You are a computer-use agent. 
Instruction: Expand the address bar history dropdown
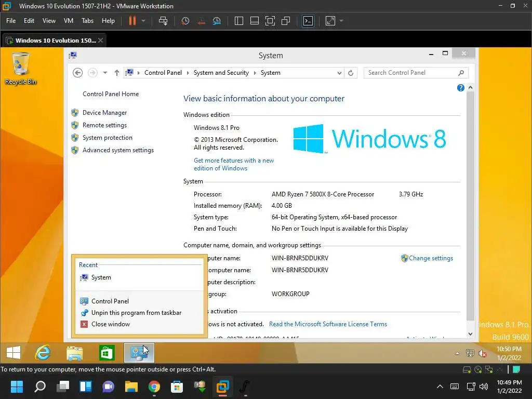coord(339,73)
